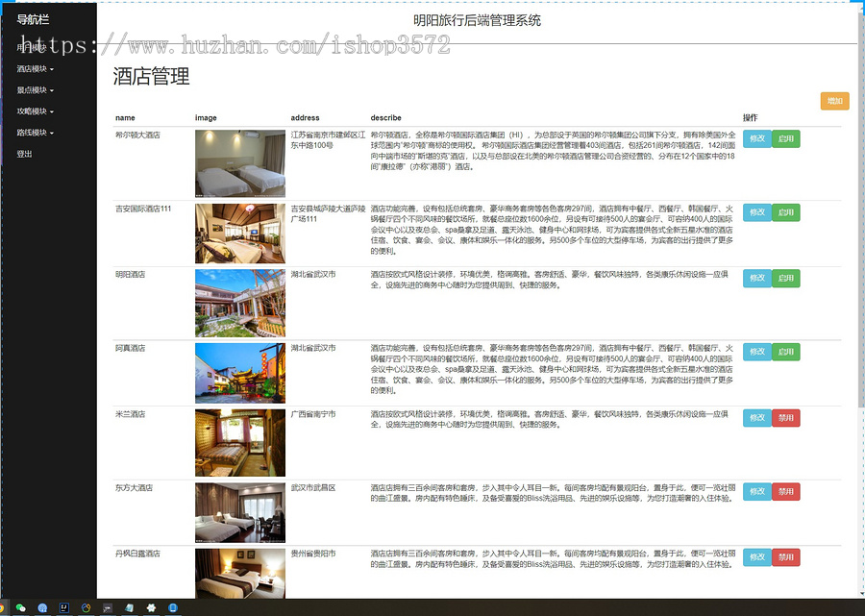
Task: Click the blue-yellow ring taskbar icon
Action: (86, 607)
